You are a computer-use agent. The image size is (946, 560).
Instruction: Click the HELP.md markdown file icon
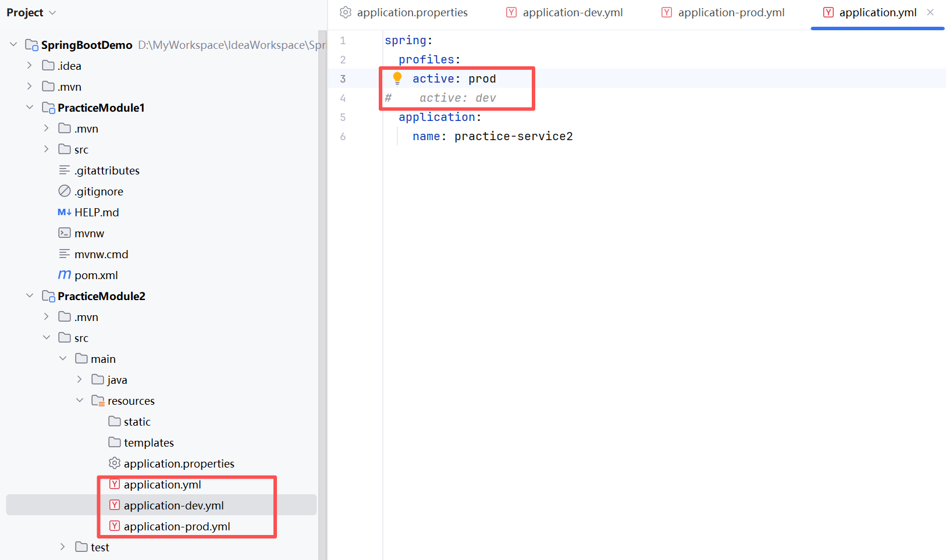click(65, 212)
